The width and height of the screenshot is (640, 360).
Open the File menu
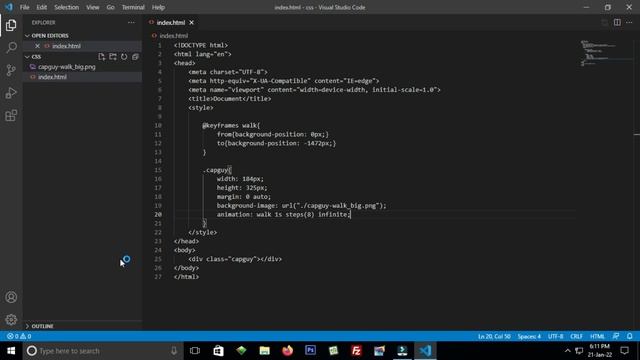(x=24, y=7)
